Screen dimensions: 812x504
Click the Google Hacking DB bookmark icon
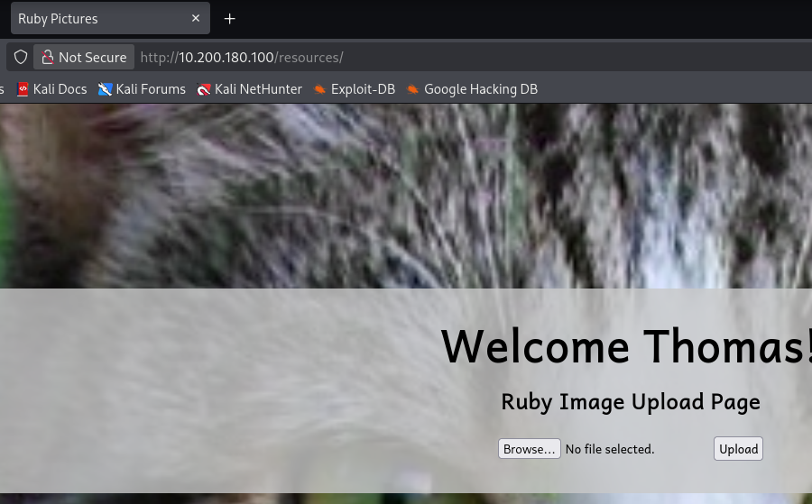tap(412, 89)
